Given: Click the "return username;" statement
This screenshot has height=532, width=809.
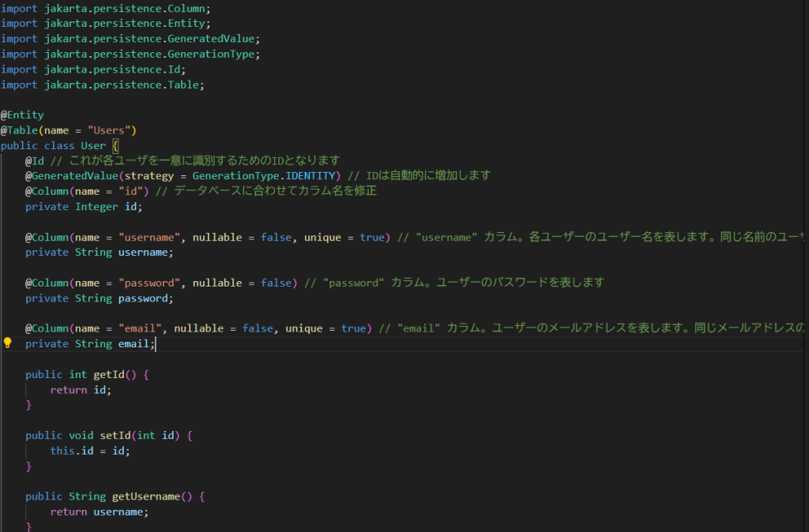Looking at the screenshot, I should [x=99, y=511].
